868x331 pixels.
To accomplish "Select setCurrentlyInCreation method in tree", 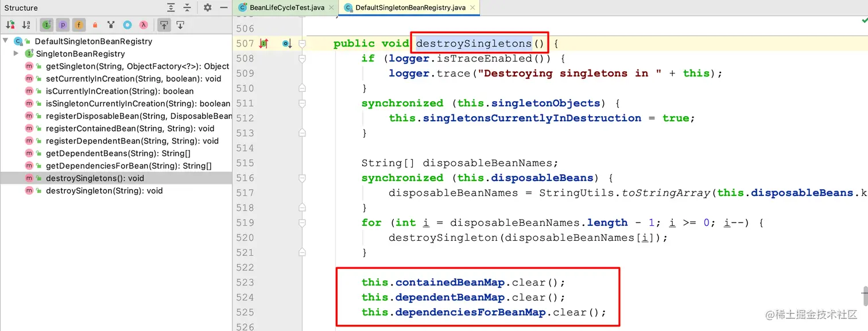I will [x=133, y=79].
